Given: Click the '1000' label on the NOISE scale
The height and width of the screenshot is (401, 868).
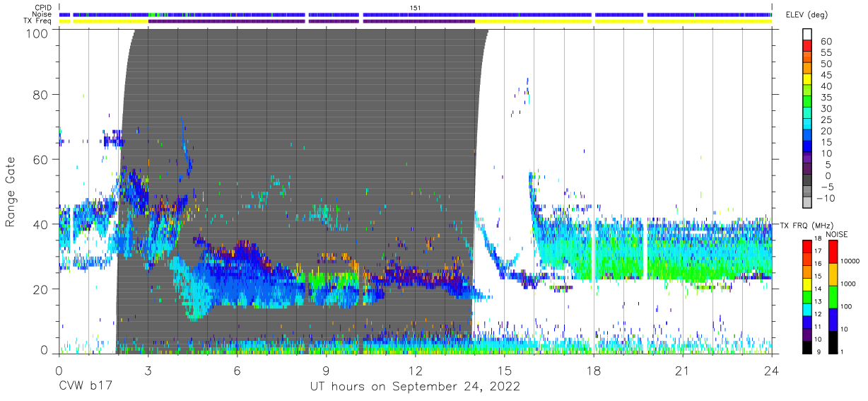Looking at the screenshot, I should coord(848,284).
